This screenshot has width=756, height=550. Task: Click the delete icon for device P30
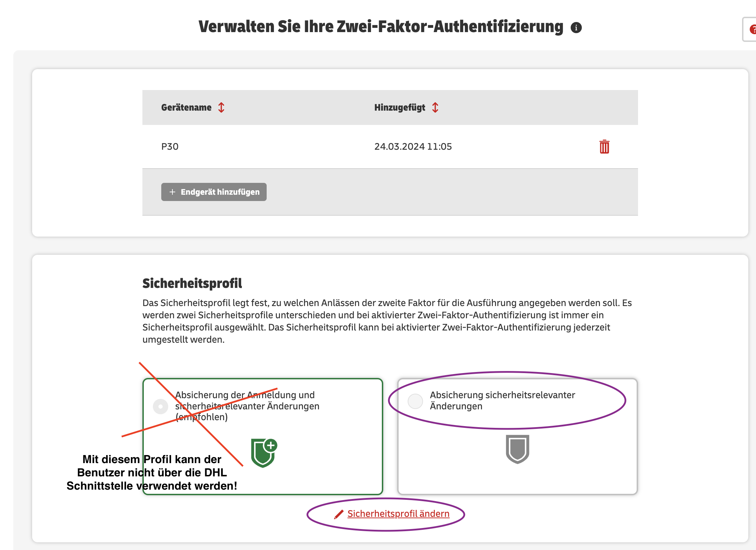[x=603, y=147]
